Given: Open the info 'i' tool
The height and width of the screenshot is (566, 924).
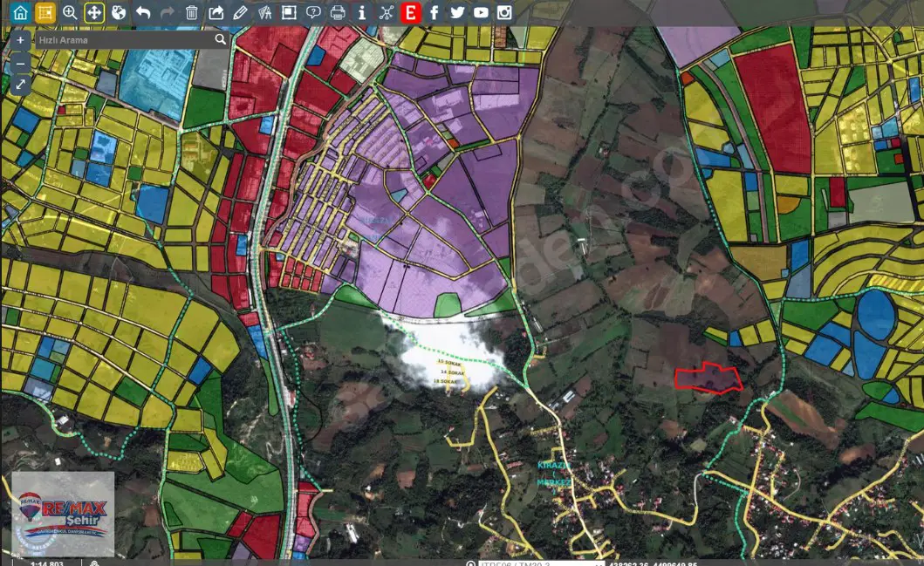Looking at the screenshot, I should (362, 12).
